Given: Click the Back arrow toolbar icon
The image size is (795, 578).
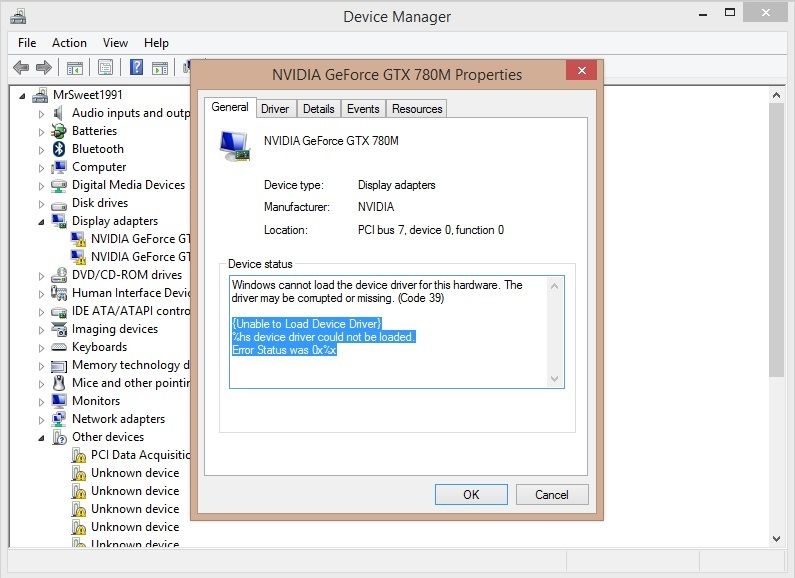Looking at the screenshot, I should coord(21,67).
